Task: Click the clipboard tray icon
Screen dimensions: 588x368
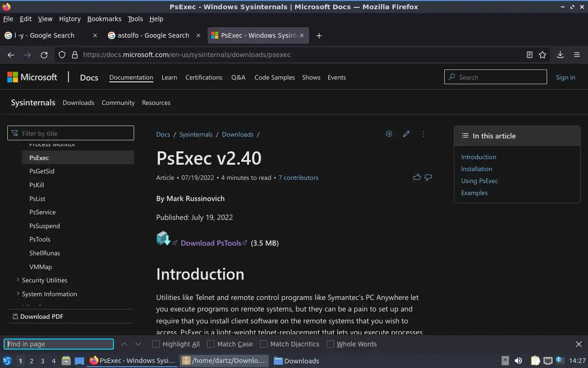Action: click(x=535, y=361)
